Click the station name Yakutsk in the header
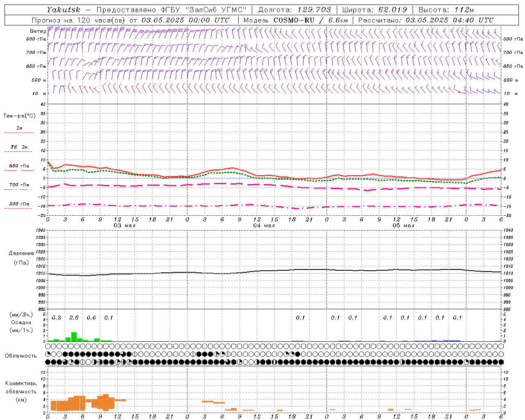Viewport: 525px width, 420px height. click(63, 10)
